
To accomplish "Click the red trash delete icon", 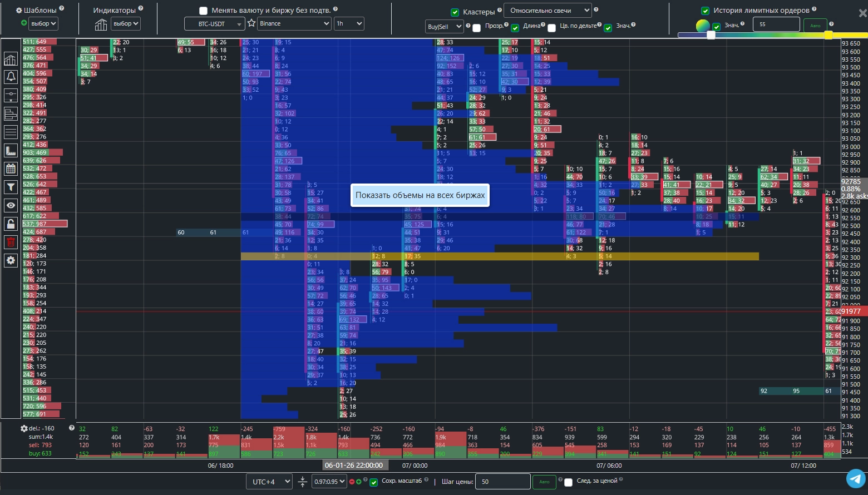I will point(11,242).
